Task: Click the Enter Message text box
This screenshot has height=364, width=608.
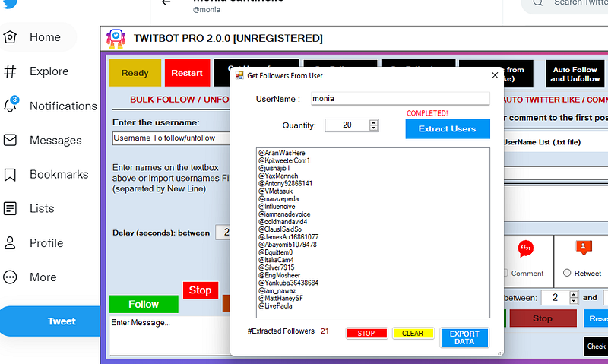Action: click(170, 335)
